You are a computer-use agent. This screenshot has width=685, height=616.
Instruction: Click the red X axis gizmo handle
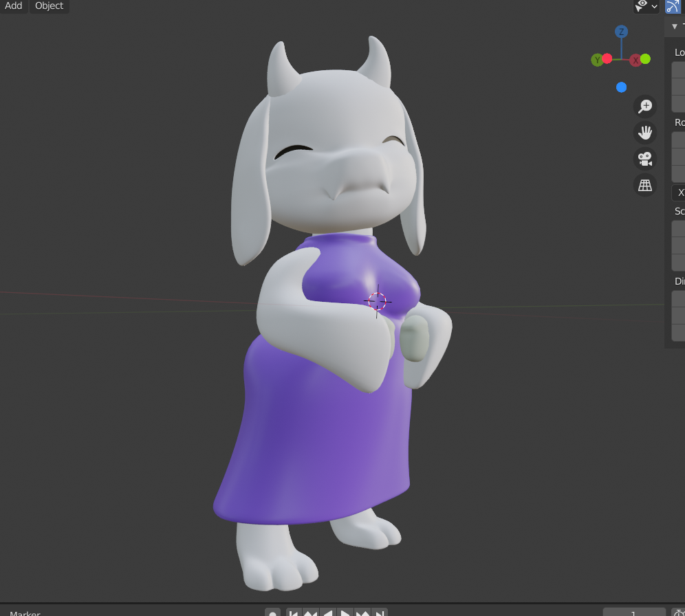635,60
